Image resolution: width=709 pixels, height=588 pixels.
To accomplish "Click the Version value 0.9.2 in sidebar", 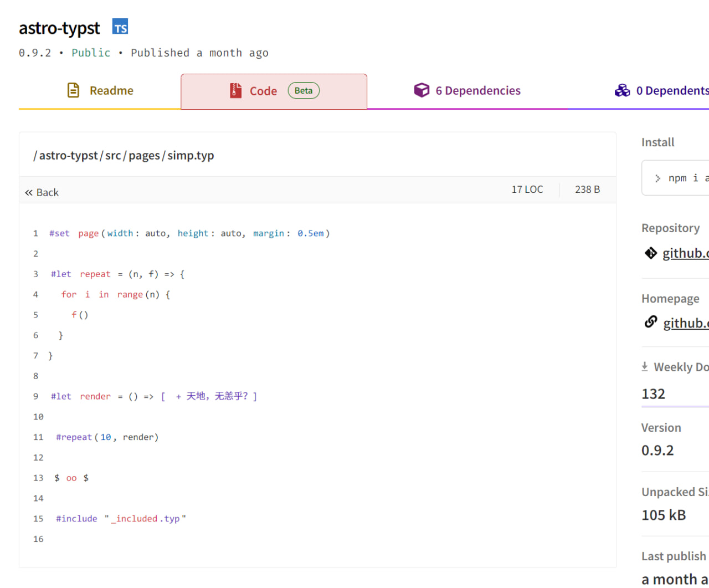I will 657,450.
